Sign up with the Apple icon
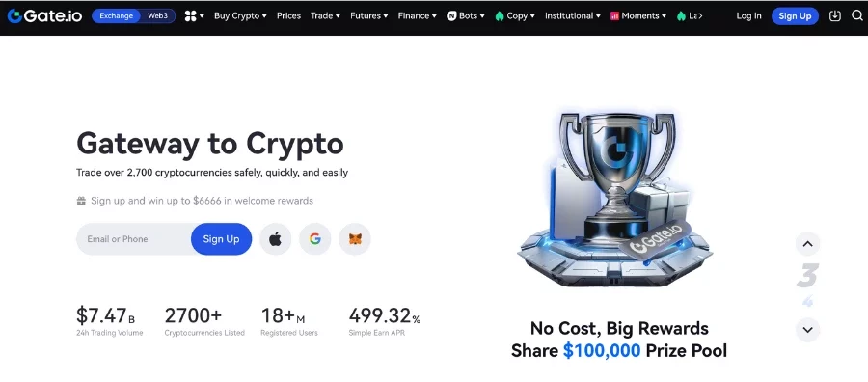The image size is (868, 382). coord(275,239)
